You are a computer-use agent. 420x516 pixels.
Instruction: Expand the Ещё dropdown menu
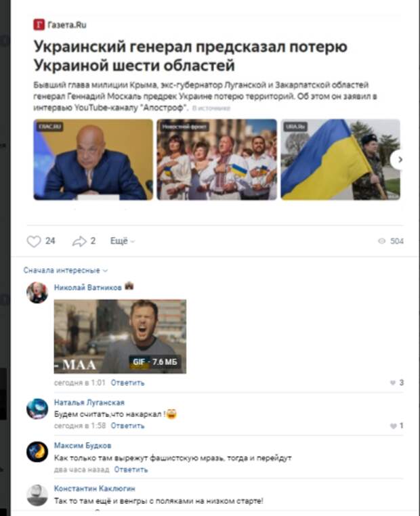coord(123,241)
